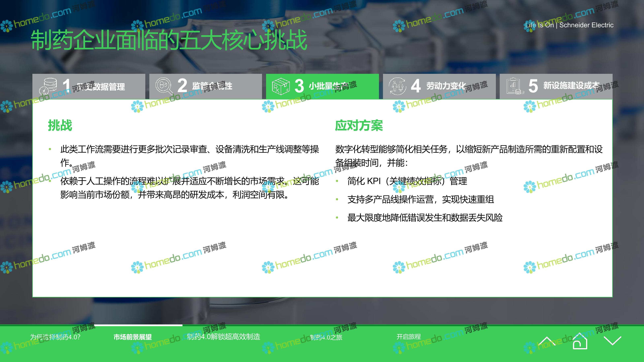Click the magnifier pill icon on tab 2
The width and height of the screenshot is (644, 362).
pyautogui.click(x=164, y=86)
